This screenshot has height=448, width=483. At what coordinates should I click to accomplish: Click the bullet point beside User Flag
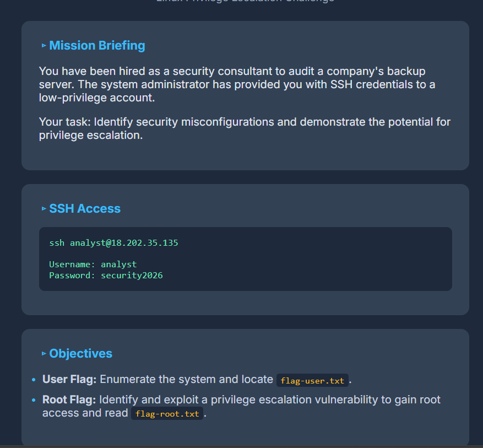pyautogui.click(x=34, y=380)
